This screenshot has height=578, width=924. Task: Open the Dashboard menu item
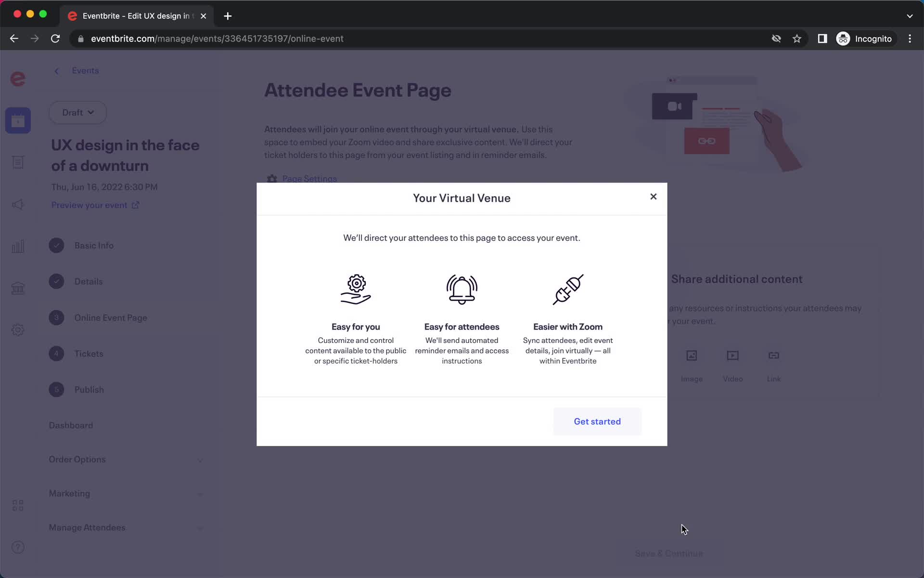(71, 425)
